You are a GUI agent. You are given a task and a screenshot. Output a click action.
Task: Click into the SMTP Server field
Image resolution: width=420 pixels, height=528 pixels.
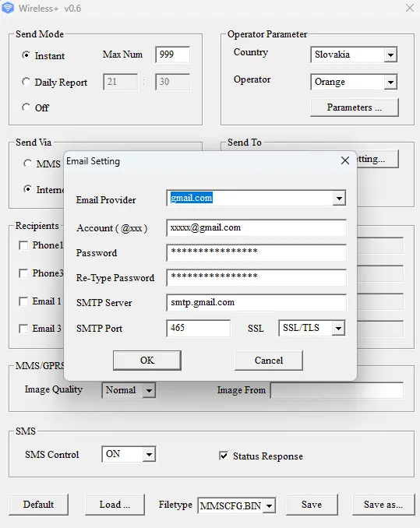[256, 302]
